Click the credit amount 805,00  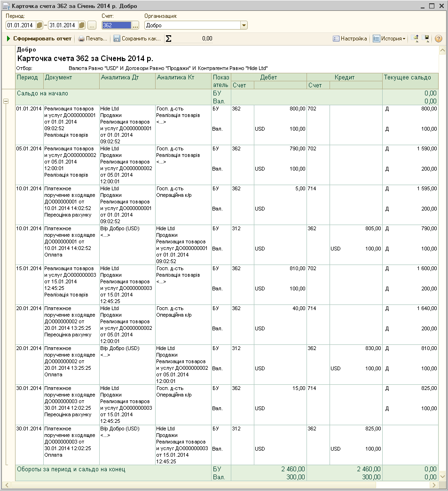(x=373, y=229)
